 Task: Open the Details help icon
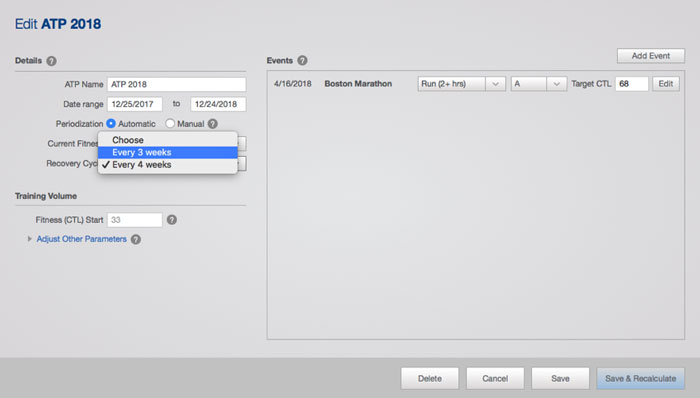coord(52,61)
